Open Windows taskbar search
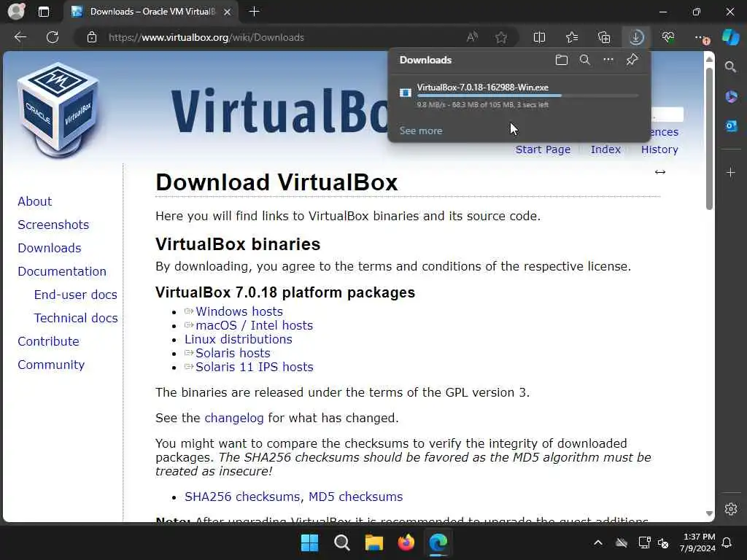 [341, 542]
